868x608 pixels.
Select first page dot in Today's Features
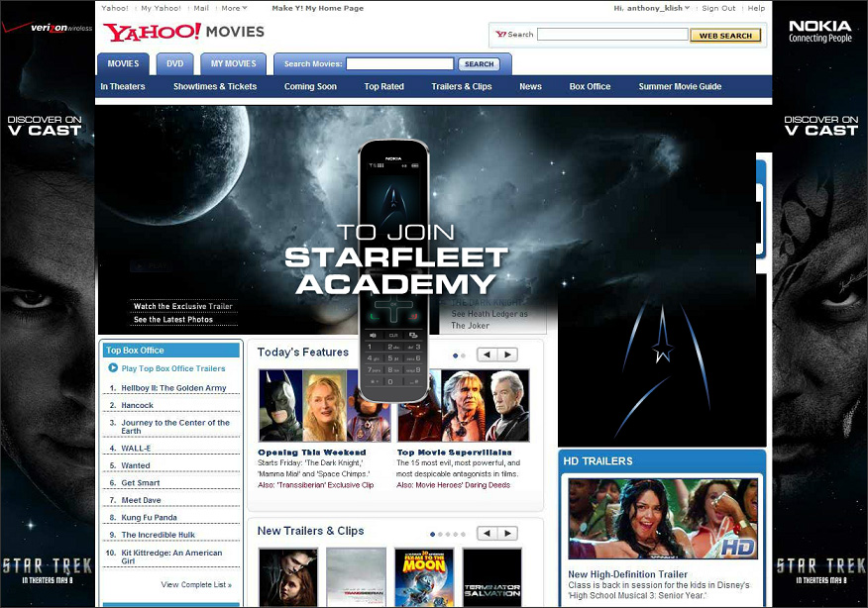pyautogui.click(x=455, y=355)
